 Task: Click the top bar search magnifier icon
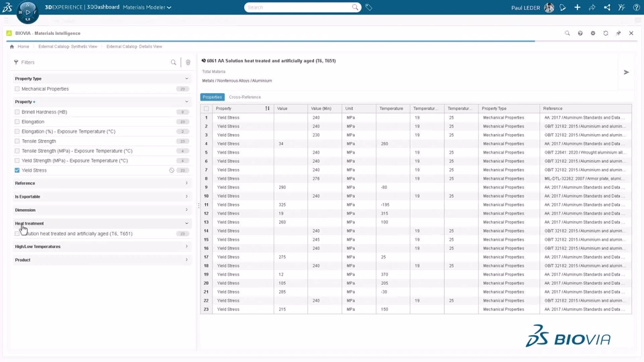coord(355,7)
